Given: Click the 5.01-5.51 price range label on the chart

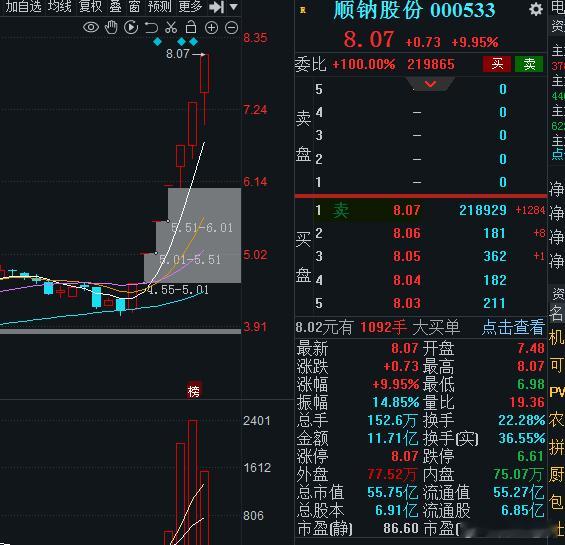Looking at the screenshot, I should 190,260.
